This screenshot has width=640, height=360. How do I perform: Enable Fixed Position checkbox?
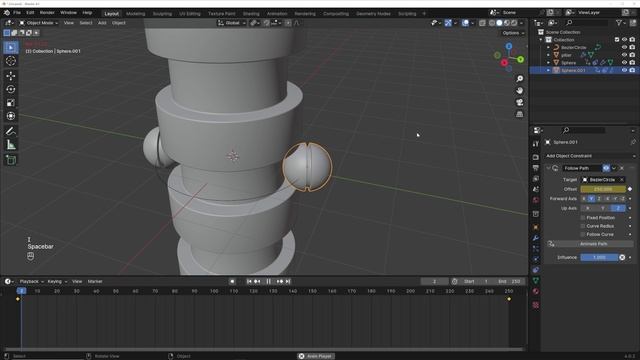pos(583,218)
